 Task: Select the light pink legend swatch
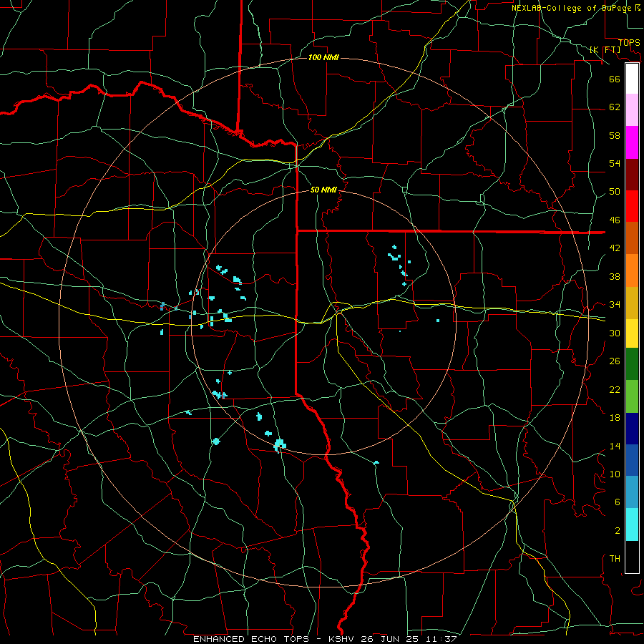[632, 110]
